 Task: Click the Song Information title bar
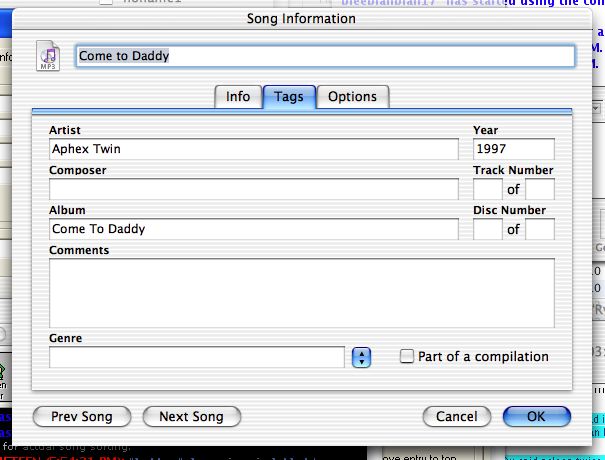302,19
